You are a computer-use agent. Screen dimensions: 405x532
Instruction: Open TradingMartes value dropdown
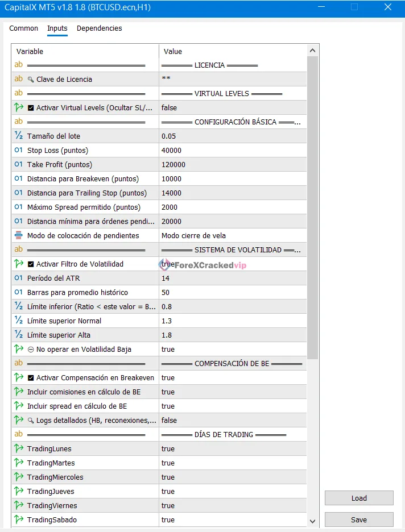point(233,463)
